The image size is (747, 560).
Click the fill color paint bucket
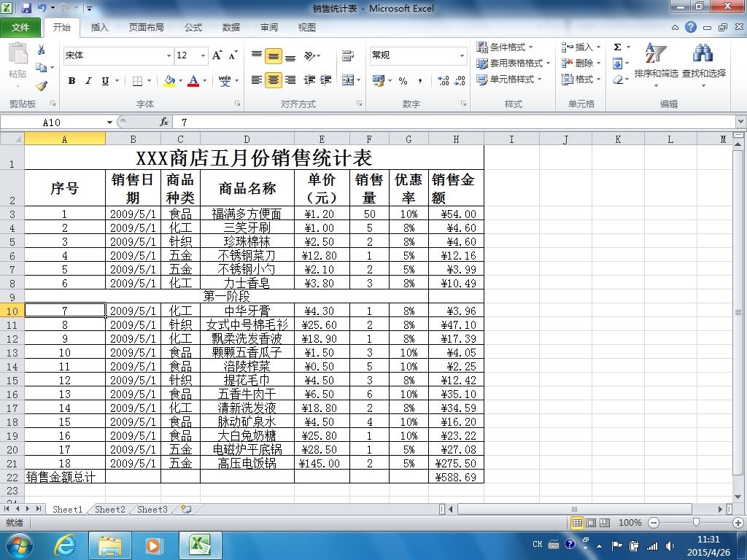pos(169,81)
